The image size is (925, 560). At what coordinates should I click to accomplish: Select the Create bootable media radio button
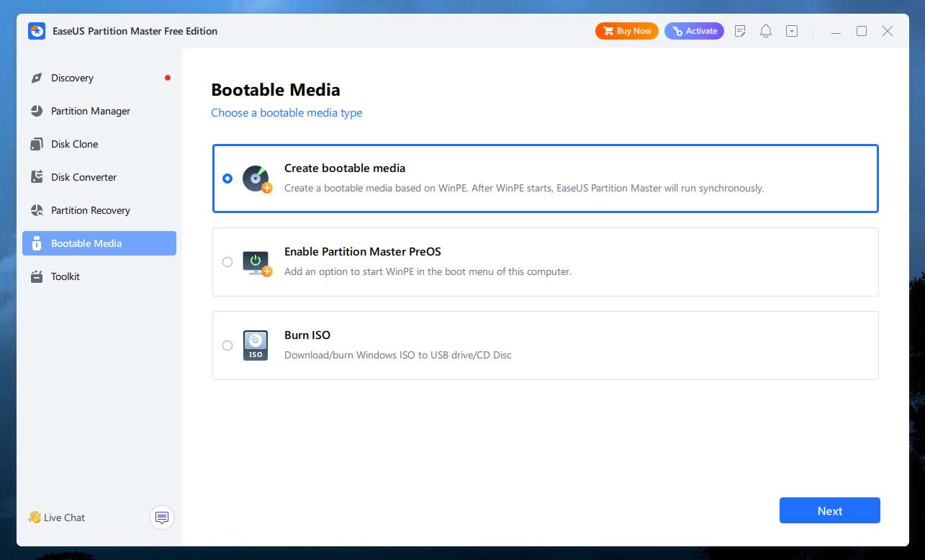coord(227,179)
